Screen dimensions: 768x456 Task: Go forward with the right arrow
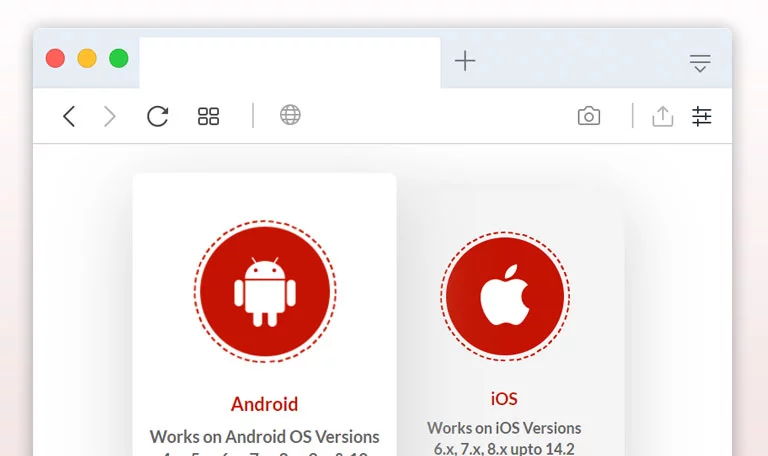click(110, 117)
